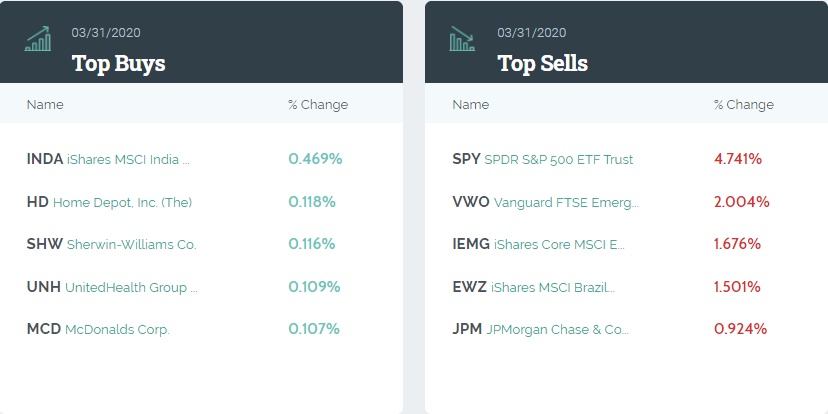828x414 pixels.
Task: Open the INDA iShares MSCI India link
Action: tap(108, 159)
